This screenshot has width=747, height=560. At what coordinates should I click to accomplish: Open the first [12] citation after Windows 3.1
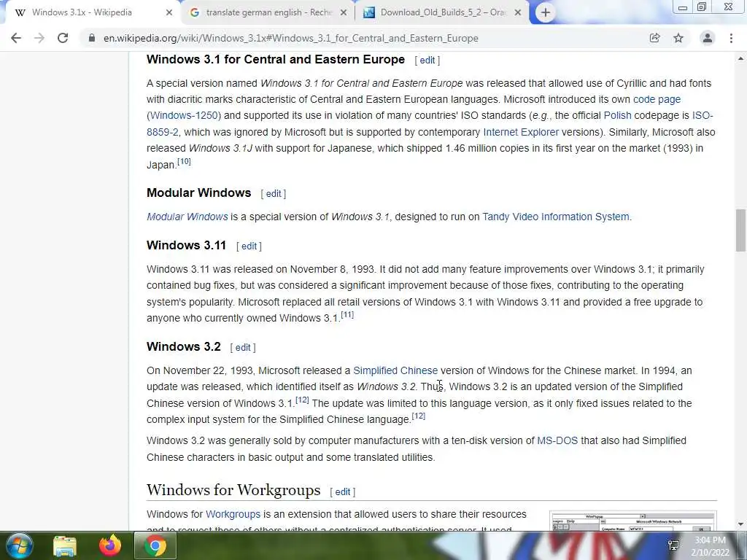click(302, 400)
